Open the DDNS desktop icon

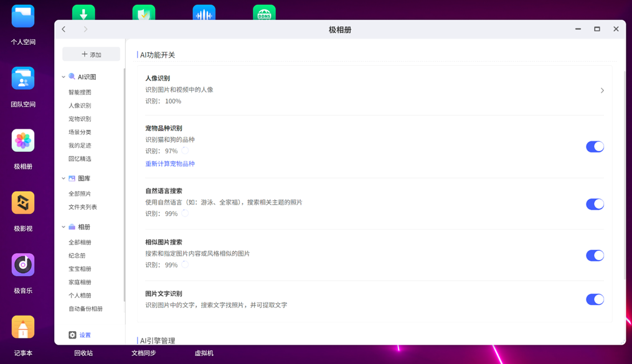click(265, 12)
